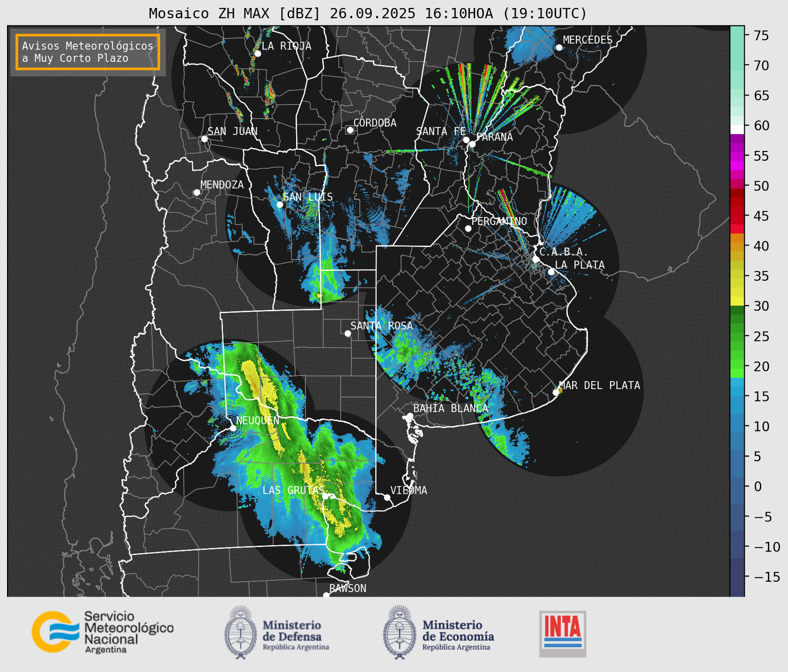This screenshot has height=672, width=788.
Task: Click the Ministerio de Defensa emblem
Action: pyautogui.click(x=241, y=632)
